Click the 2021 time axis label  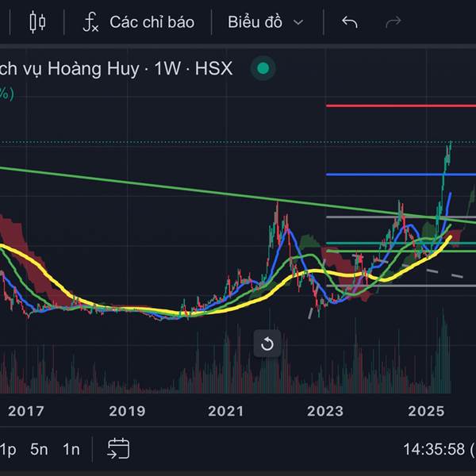[226, 411]
